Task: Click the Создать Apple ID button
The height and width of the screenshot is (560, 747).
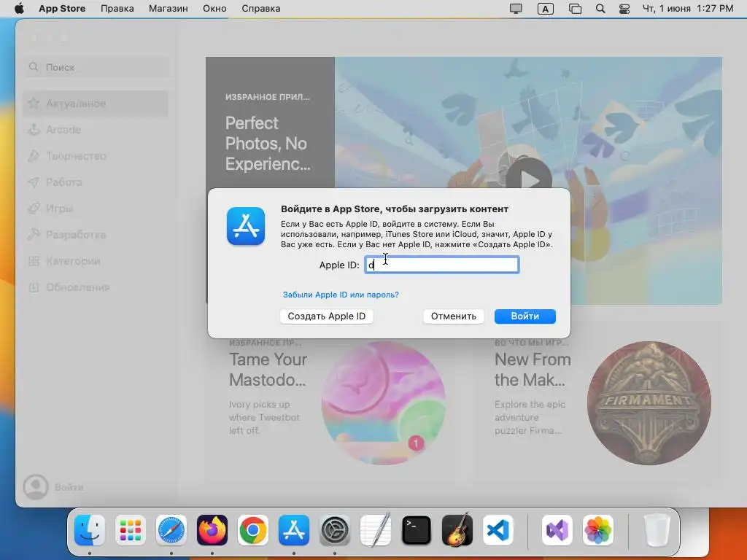Action: tap(326, 316)
